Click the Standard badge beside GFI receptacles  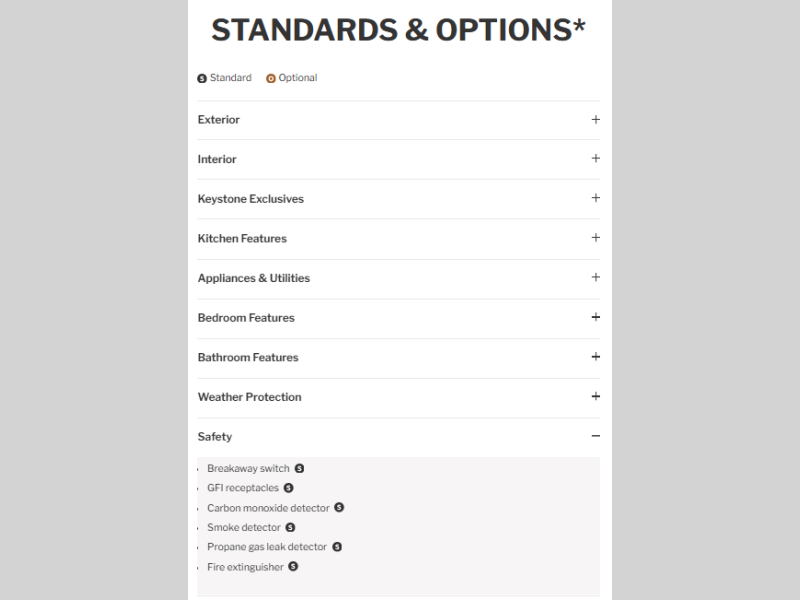[x=288, y=488]
